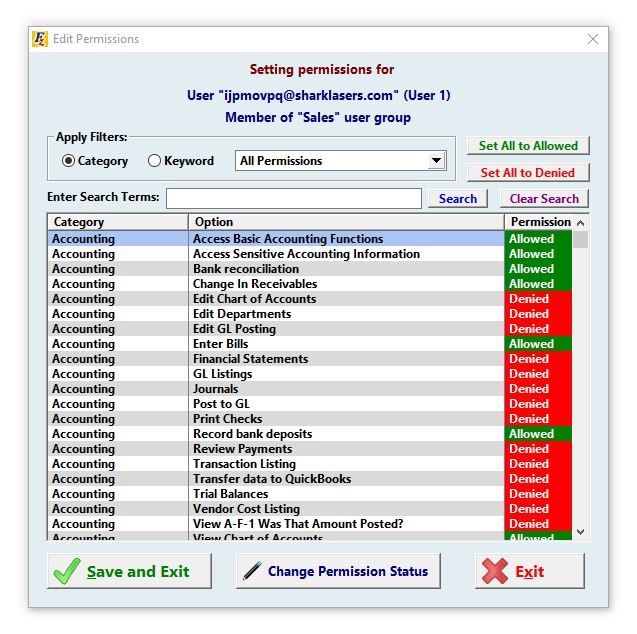This screenshot has width=637, height=634.
Task: Click Denied status for Print Checks
Action: tap(538, 419)
